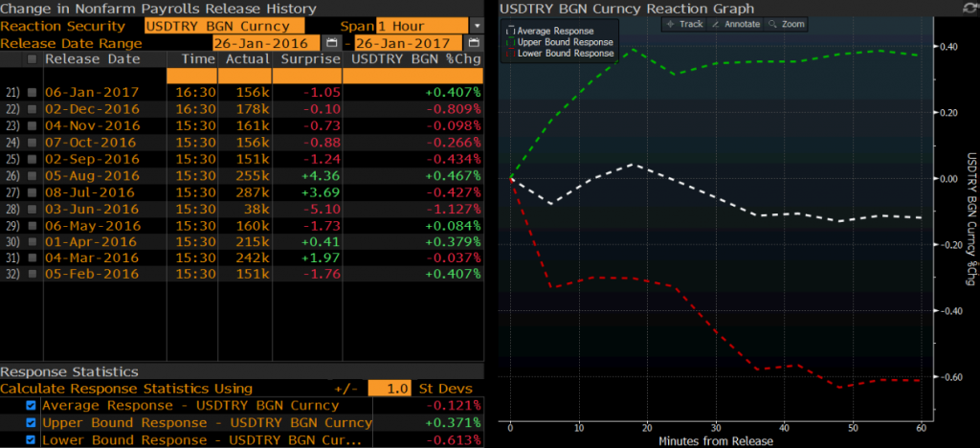Check the 06-Jan-2017 row checkbox
This screenshot has width=980, height=448.
coord(32,93)
